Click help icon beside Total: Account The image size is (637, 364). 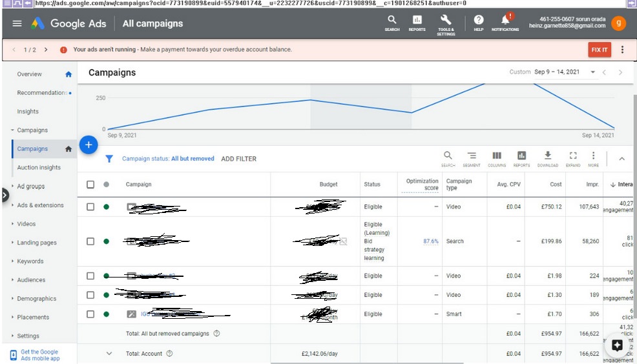click(x=169, y=354)
